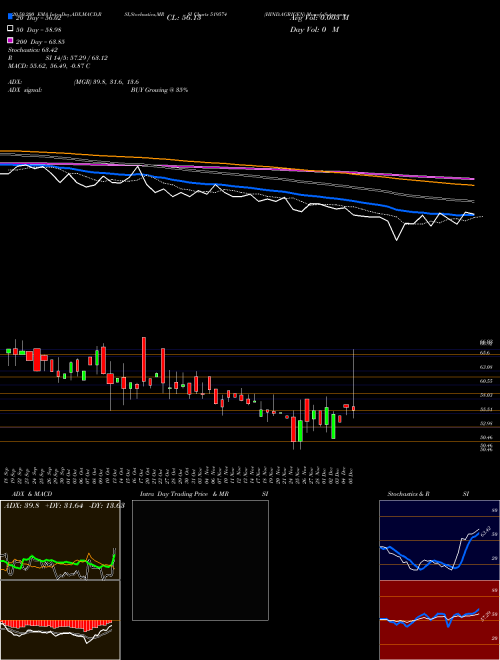
Task: Click the 'MACD: 55.62, 56.49, -0.87 C' line
Action: (49, 66)
